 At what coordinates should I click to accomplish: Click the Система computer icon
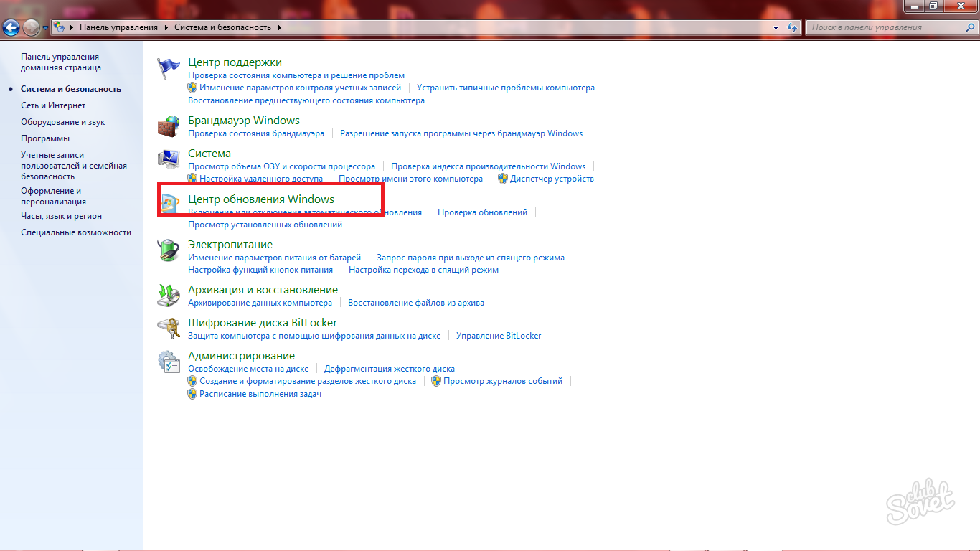169,159
